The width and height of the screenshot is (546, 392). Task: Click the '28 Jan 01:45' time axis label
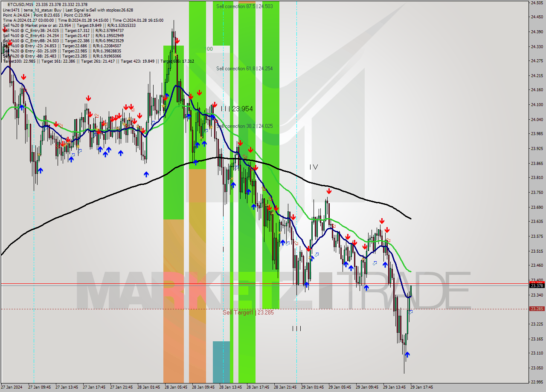[149, 387]
